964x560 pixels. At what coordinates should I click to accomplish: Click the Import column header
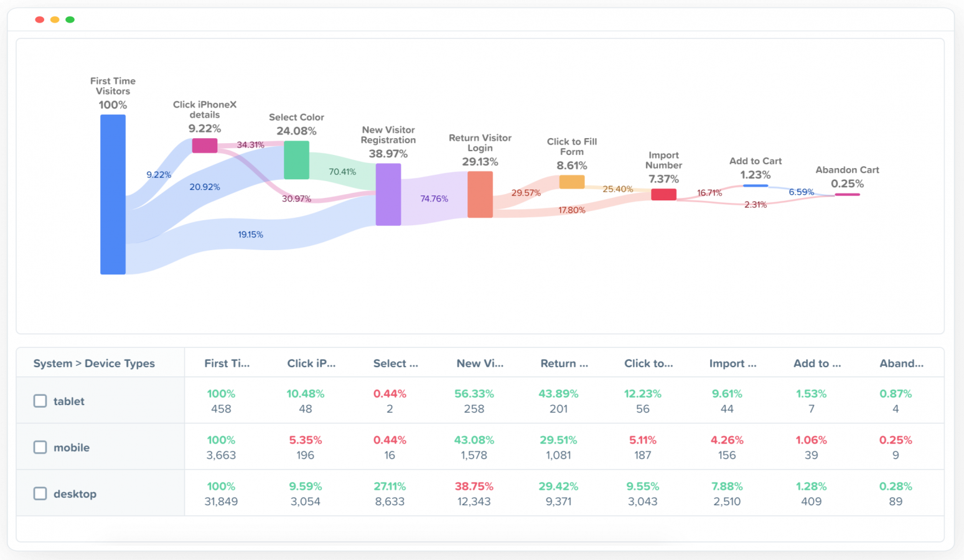pyautogui.click(x=733, y=363)
